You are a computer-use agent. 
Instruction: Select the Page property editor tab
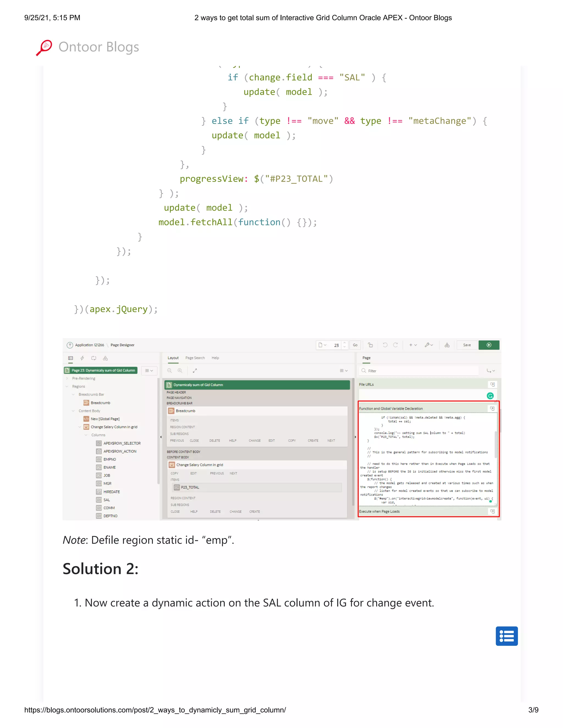coord(366,358)
